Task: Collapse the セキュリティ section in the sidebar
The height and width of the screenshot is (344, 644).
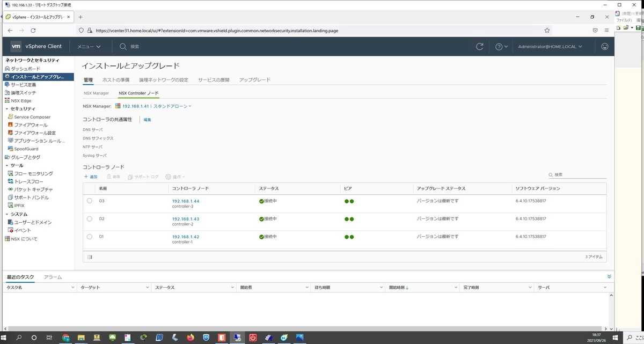Action: coord(6,109)
